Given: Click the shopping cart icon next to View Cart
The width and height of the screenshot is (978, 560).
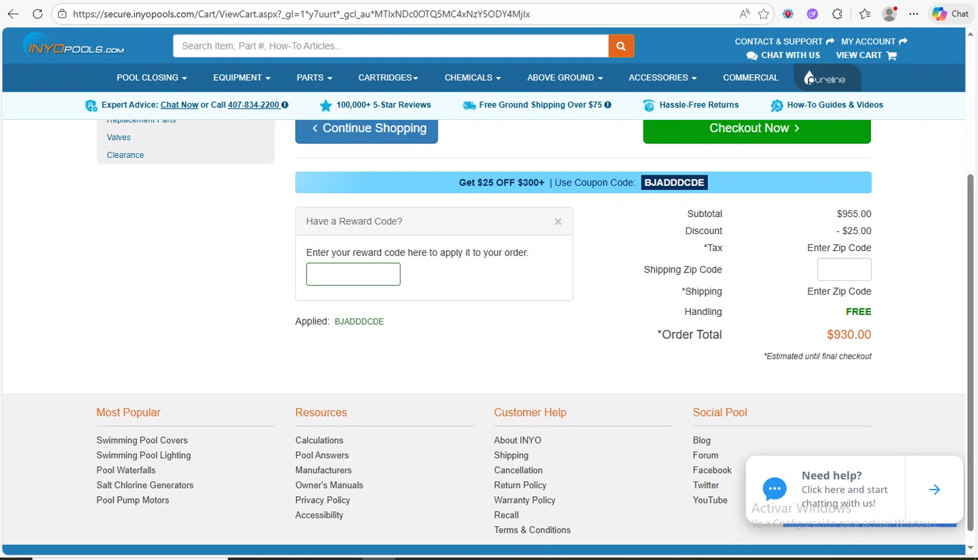Looking at the screenshot, I should pyautogui.click(x=891, y=56).
